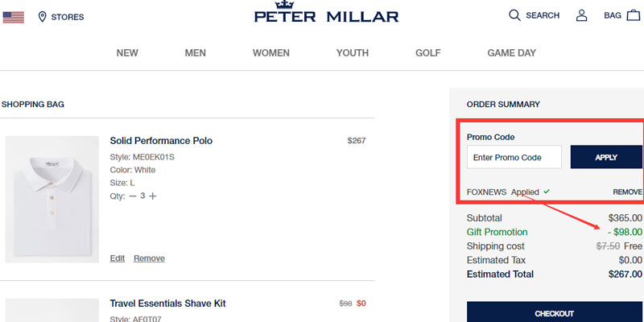The image size is (644, 322).
Task: Click the Enter Promo Code field
Action: pos(514,158)
